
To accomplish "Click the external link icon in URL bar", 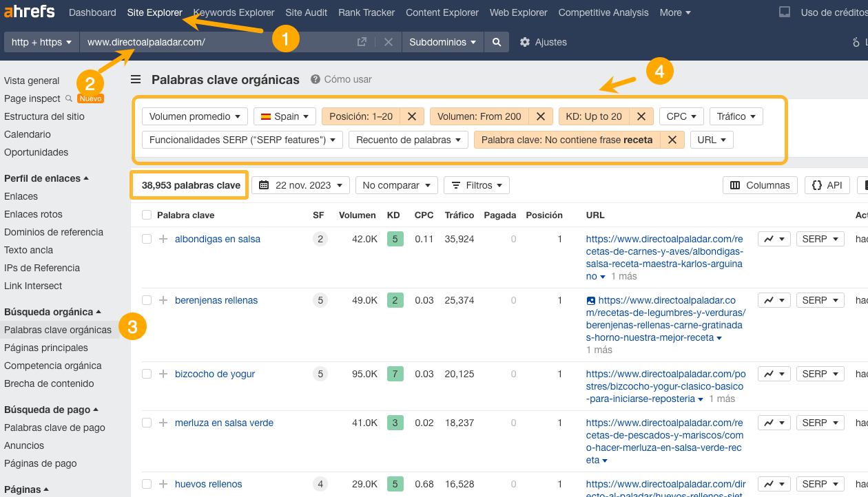I will pos(361,42).
